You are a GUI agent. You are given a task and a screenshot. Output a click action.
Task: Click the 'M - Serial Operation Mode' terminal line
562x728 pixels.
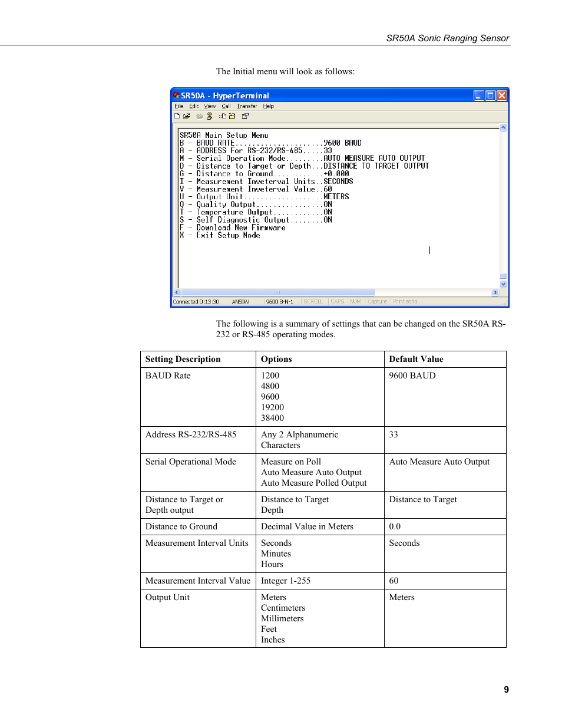click(302, 159)
